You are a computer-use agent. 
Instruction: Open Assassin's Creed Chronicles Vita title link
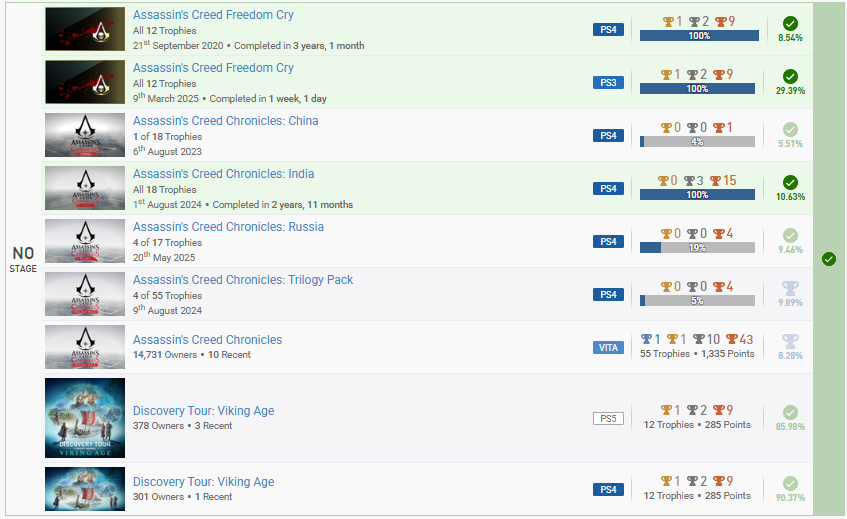pos(207,340)
